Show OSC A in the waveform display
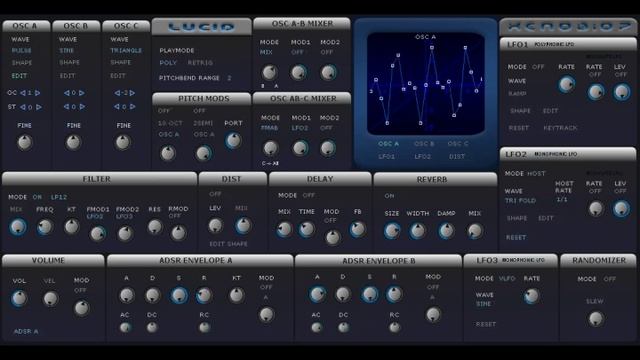Viewport: 640px width, 360px height. tap(388, 144)
